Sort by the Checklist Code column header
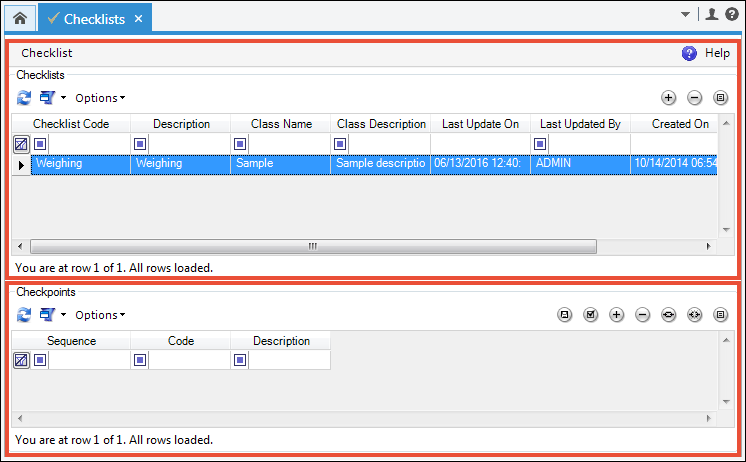This screenshot has height=462, width=746. coord(71,124)
